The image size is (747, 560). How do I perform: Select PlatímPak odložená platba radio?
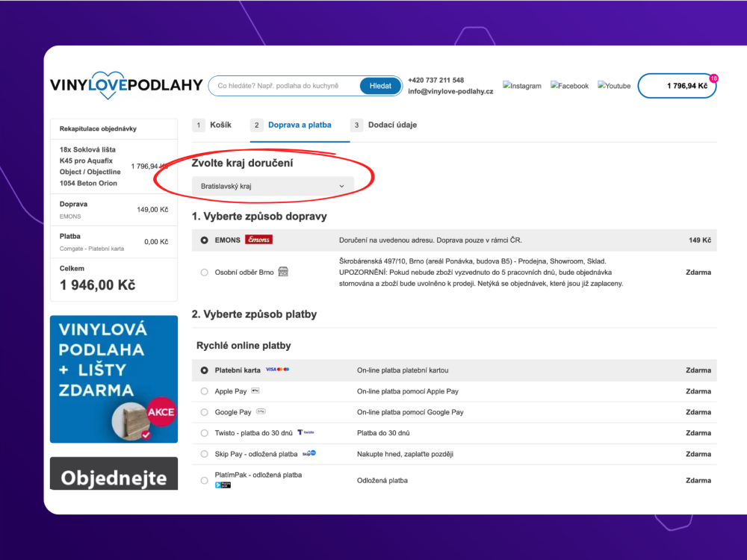pyautogui.click(x=205, y=480)
